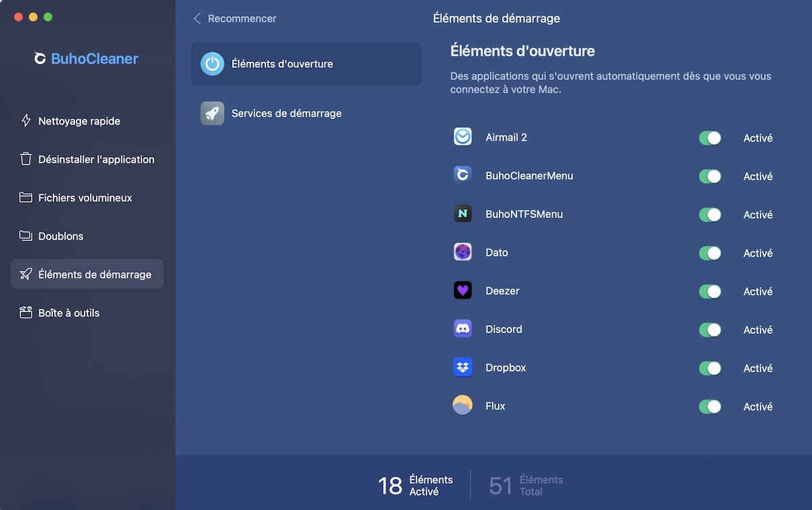This screenshot has width=812, height=510.
Task: Click the Deezer name
Action: [x=502, y=291]
